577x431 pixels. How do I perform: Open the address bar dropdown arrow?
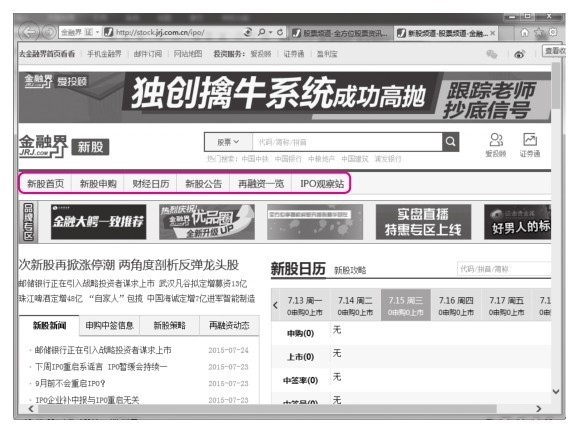(98, 32)
